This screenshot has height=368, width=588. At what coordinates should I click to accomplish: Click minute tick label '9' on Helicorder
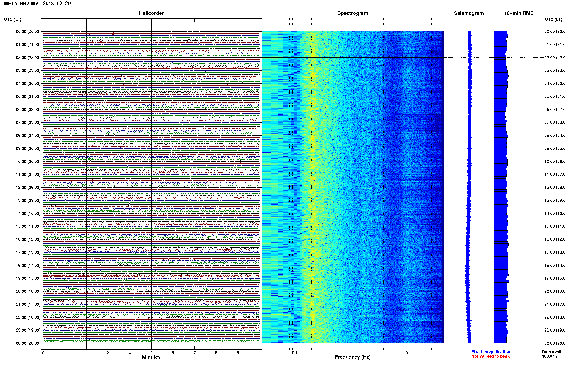238,353
